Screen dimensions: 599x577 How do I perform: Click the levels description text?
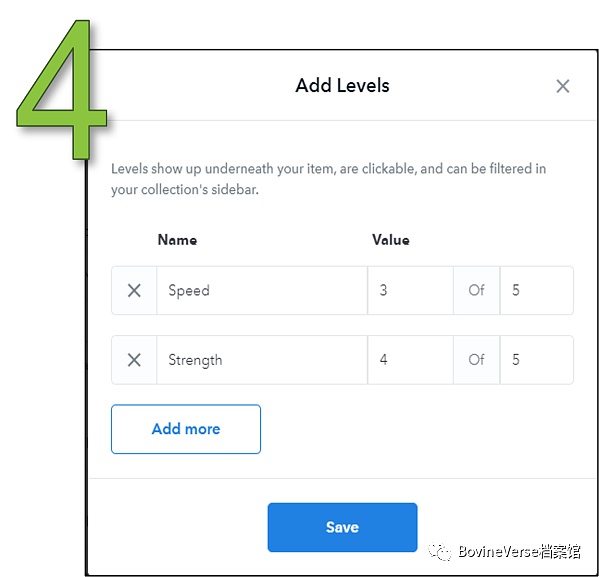[x=329, y=179]
